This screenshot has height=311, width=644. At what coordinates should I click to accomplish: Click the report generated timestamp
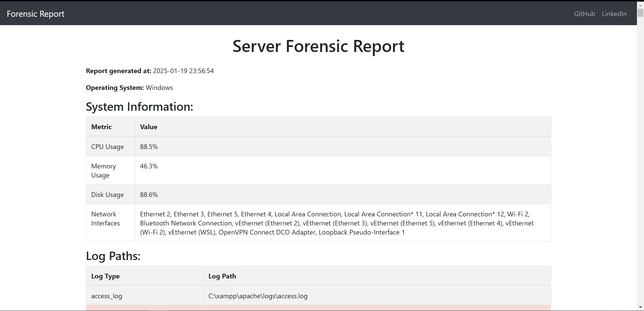tap(183, 71)
